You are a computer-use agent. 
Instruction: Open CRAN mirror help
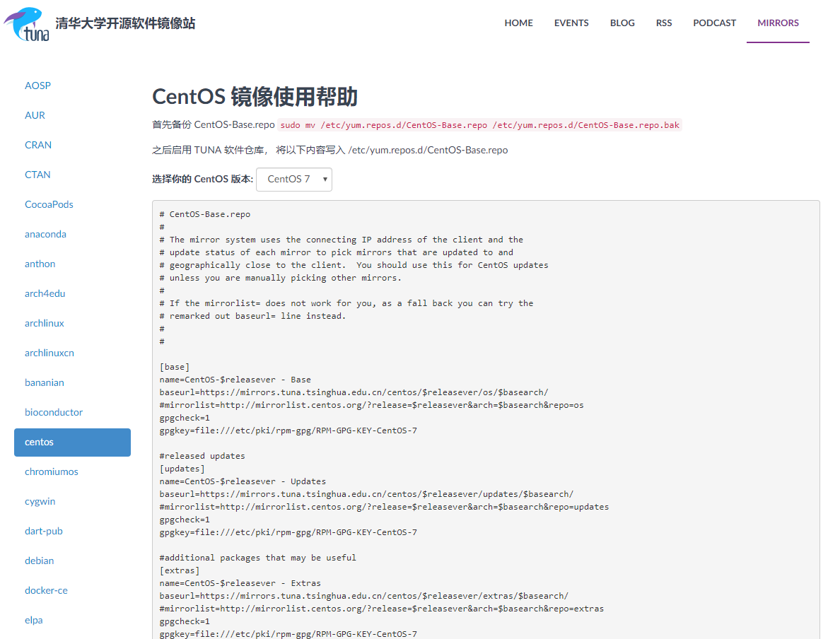coord(38,145)
